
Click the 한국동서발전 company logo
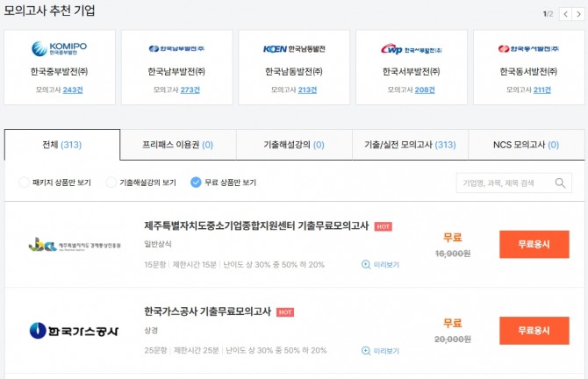[528, 49]
